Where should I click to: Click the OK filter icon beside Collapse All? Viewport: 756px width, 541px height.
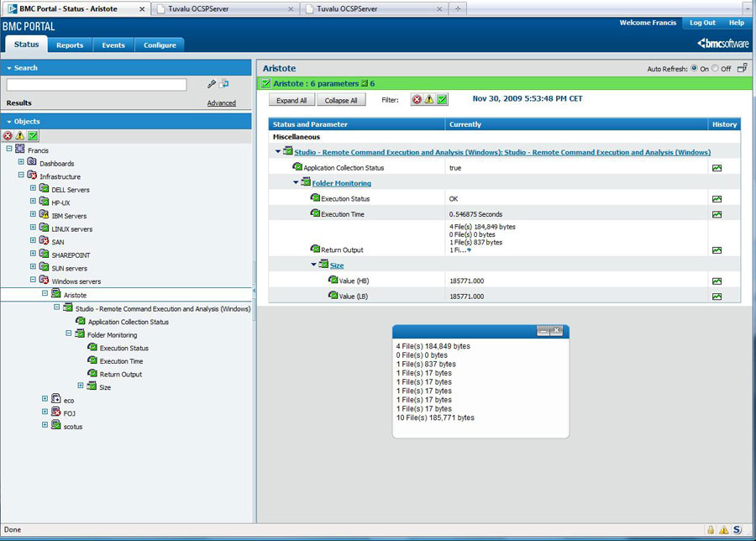[442, 100]
